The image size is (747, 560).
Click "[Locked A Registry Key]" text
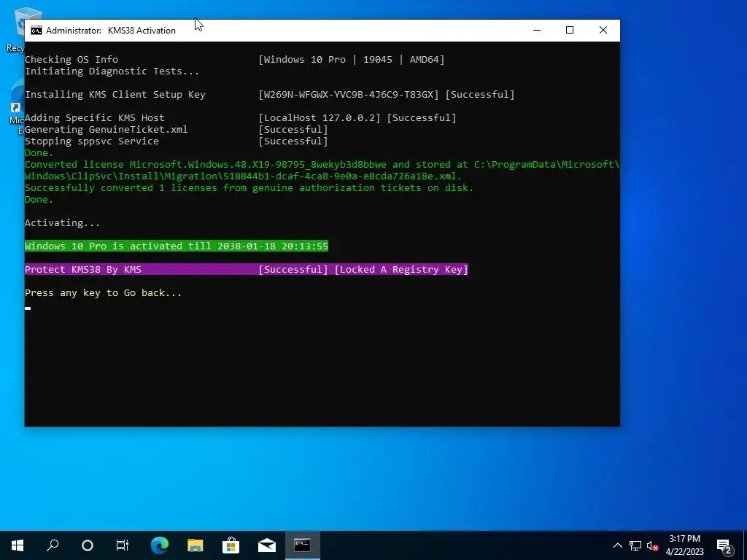click(401, 270)
